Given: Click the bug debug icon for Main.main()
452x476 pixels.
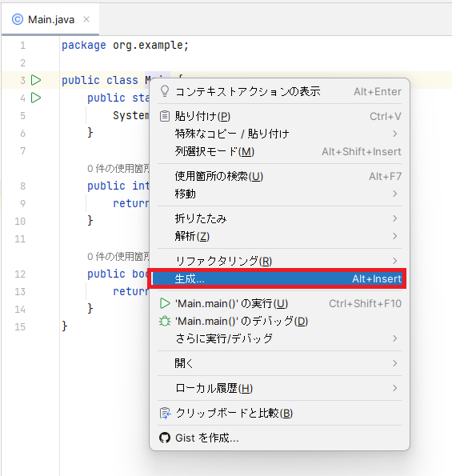Looking at the screenshot, I should point(165,321).
